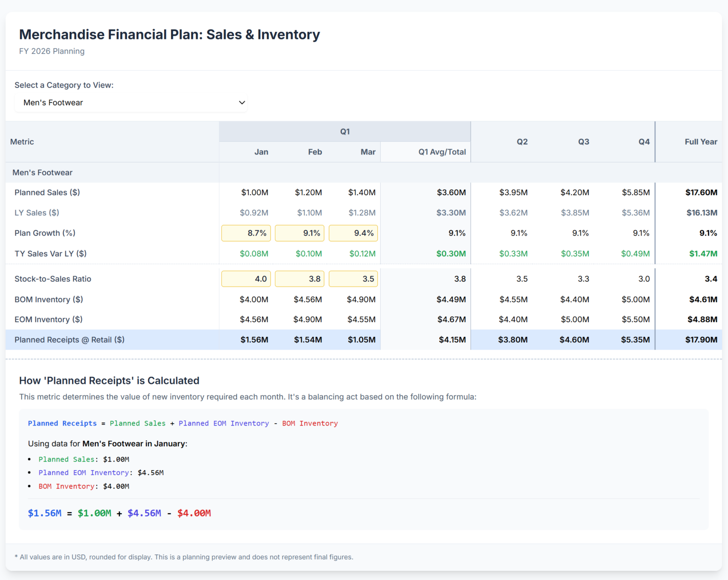Image resolution: width=728 pixels, height=580 pixels.
Task: Edit the January Plan Growth cell showing 8.7%
Action: (246, 233)
